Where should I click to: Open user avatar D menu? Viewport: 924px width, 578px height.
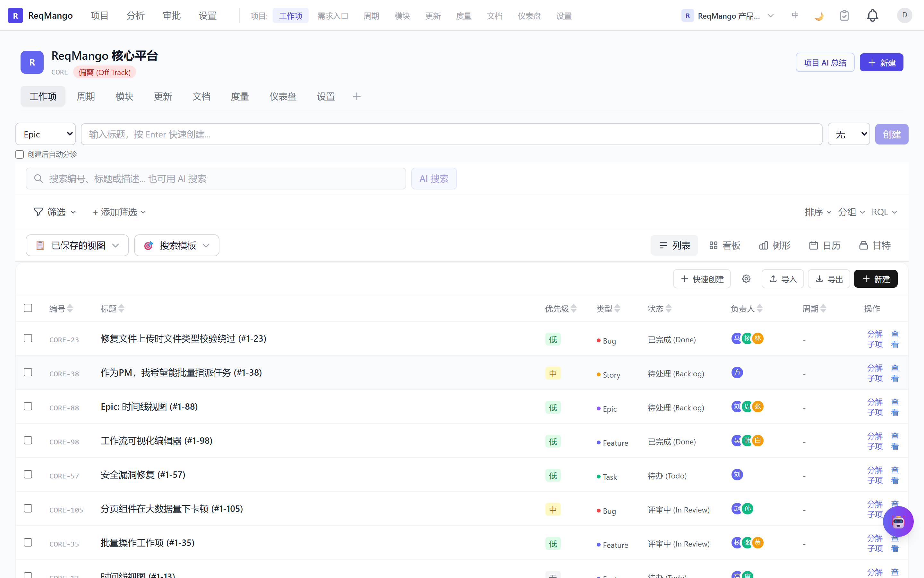click(x=904, y=15)
